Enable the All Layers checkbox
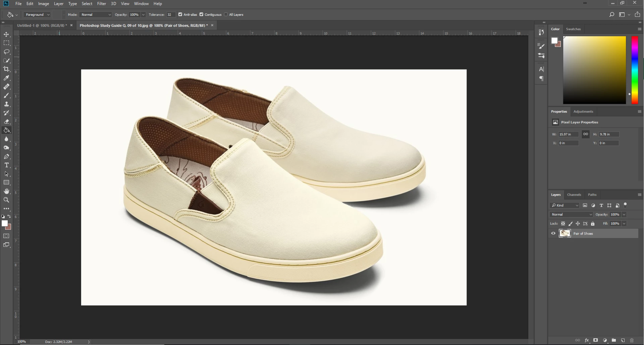 (226, 14)
